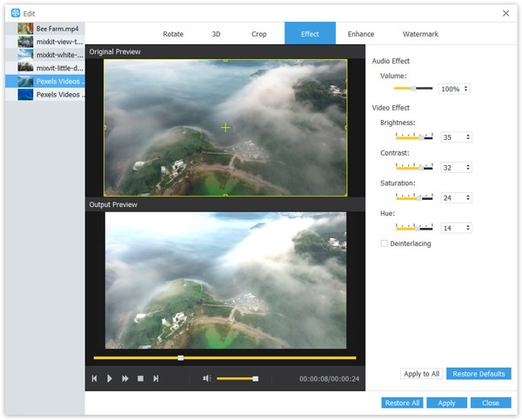Screen dimensions: 522x420
Task: Click the Edit window app logo
Action: click(x=16, y=13)
